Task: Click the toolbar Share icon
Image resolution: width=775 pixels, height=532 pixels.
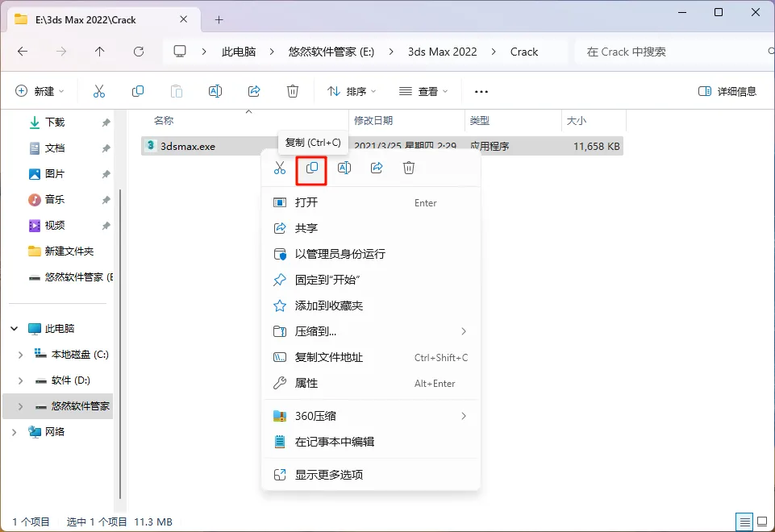Action: click(x=254, y=91)
